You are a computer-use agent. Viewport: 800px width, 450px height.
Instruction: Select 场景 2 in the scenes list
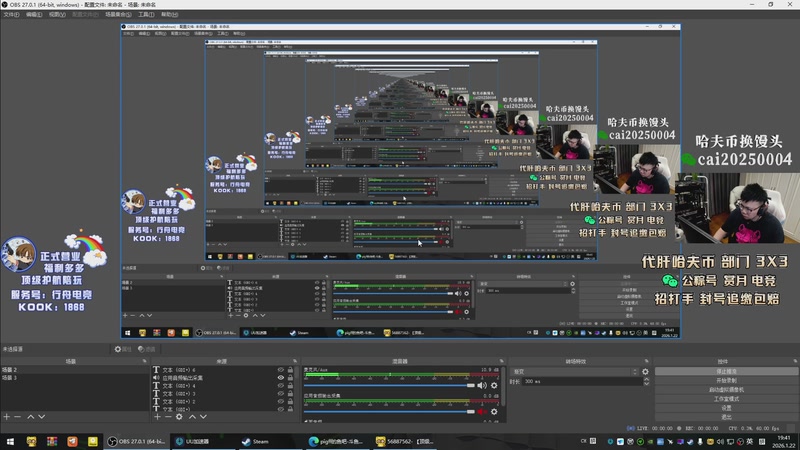(x=75, y=370)
